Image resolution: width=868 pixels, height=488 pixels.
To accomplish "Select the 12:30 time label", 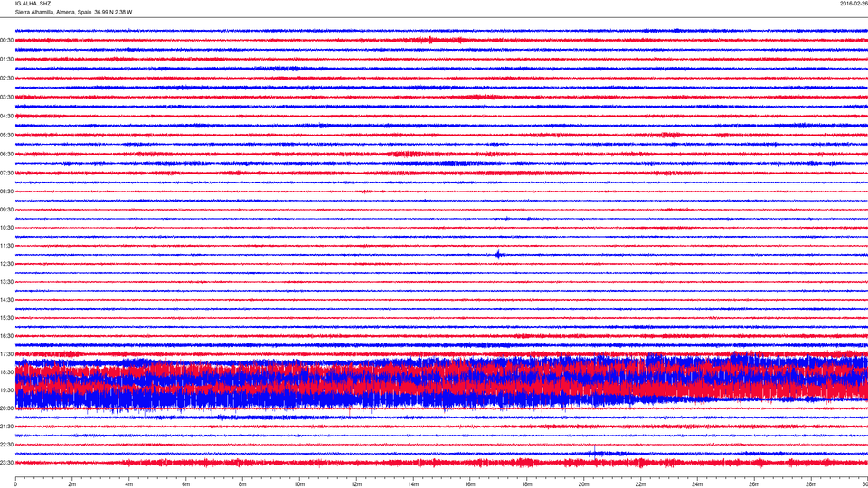I will click(x=6, y=264).
